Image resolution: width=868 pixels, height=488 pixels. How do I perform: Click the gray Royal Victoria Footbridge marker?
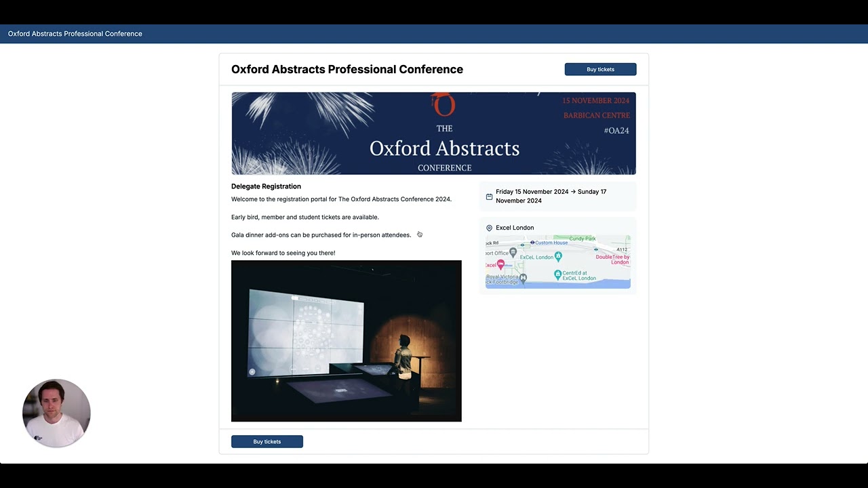(523, 279)
